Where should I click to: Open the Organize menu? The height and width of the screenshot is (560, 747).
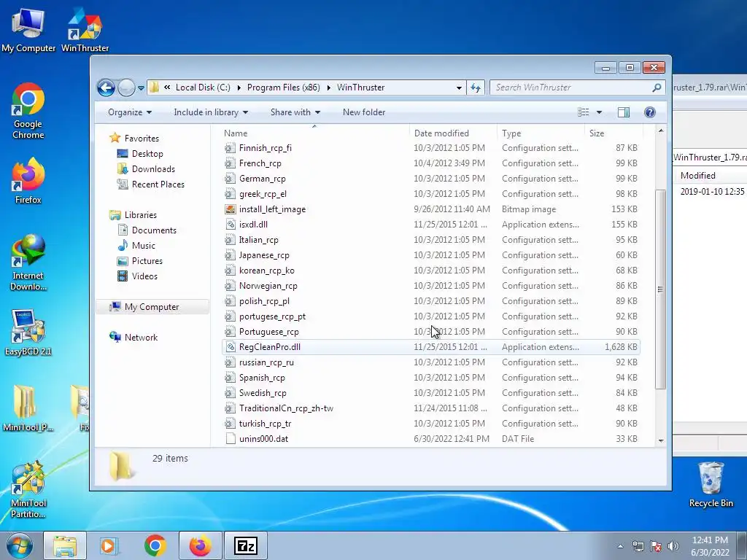click(130, 112)
